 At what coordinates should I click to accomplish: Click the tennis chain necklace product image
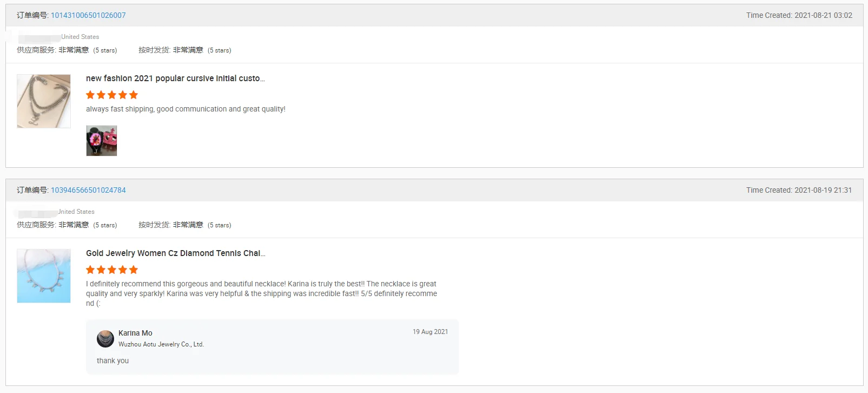coord(44,276)
